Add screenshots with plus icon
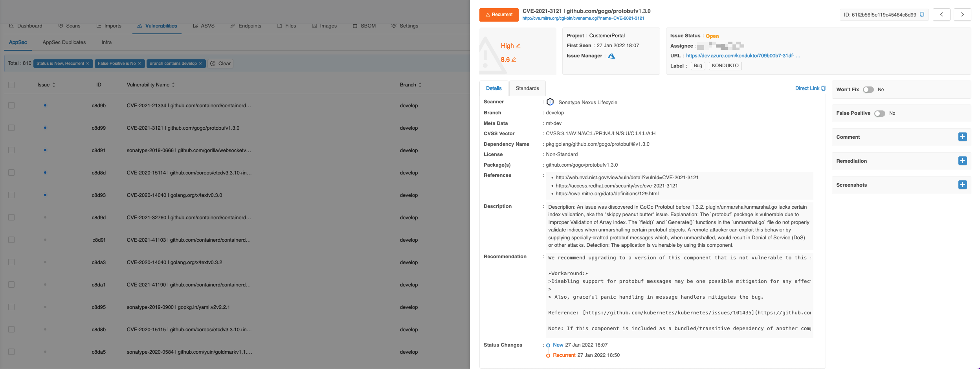The width and height of the screenshot is (980, 369). point(962,185)
